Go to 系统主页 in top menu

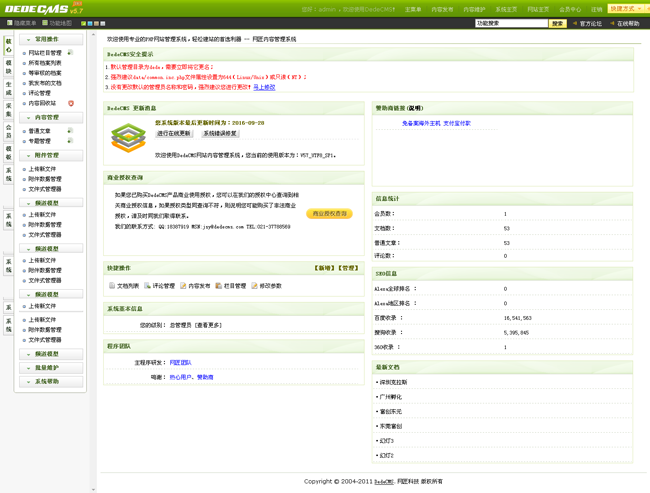point(506,9)
